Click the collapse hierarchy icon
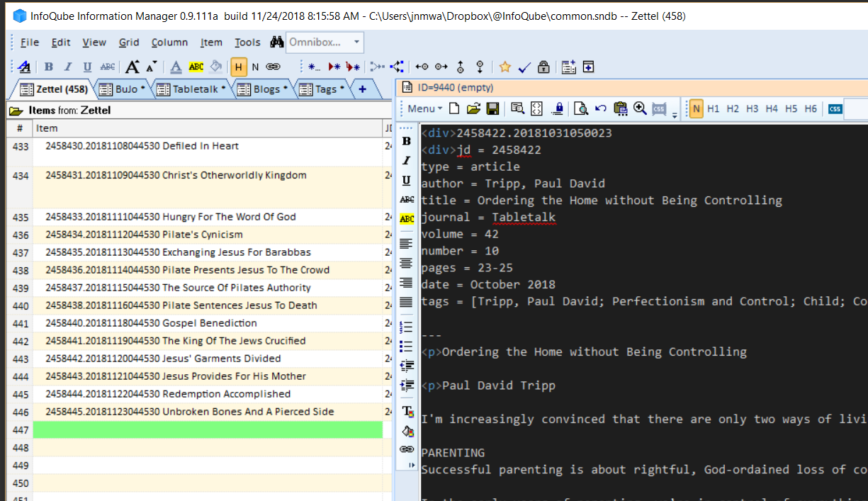 coord(378,67)
